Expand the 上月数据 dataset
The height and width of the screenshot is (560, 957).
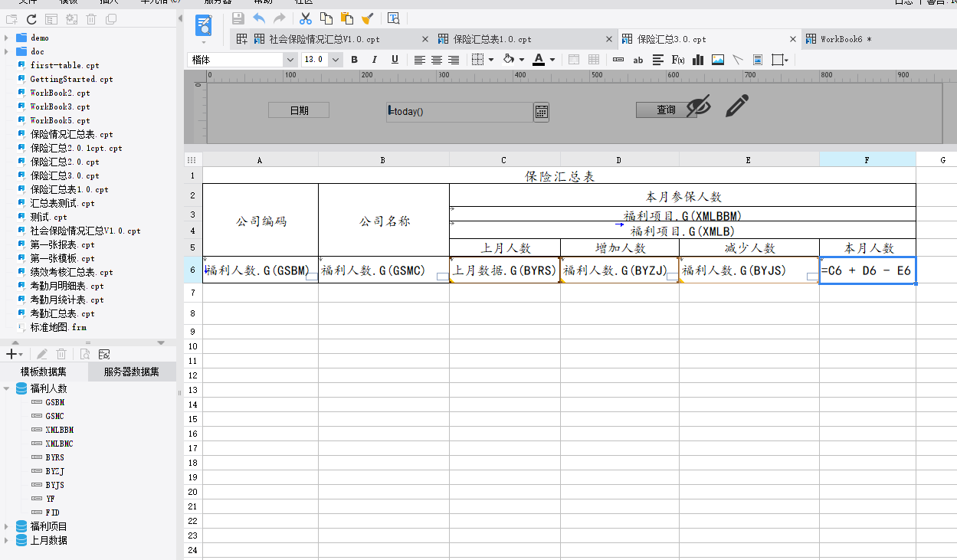tap(6, 540)
